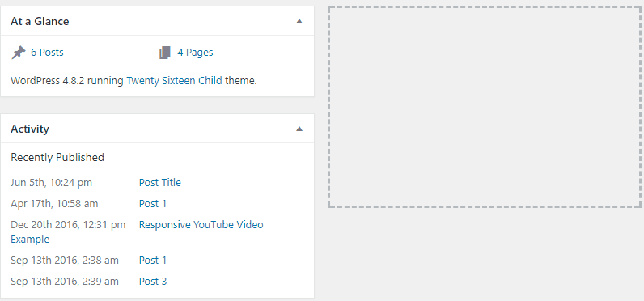644x301 pixels.
Task: Click the Activity widget title
Action: 30,129
